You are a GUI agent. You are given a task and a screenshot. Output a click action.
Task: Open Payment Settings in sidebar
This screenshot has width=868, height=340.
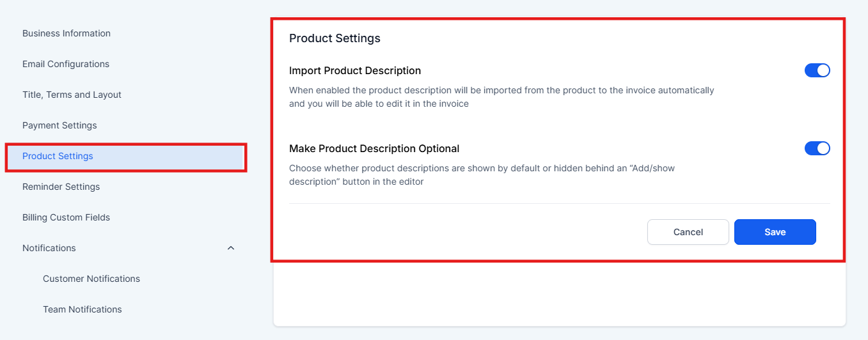point(59,125)
